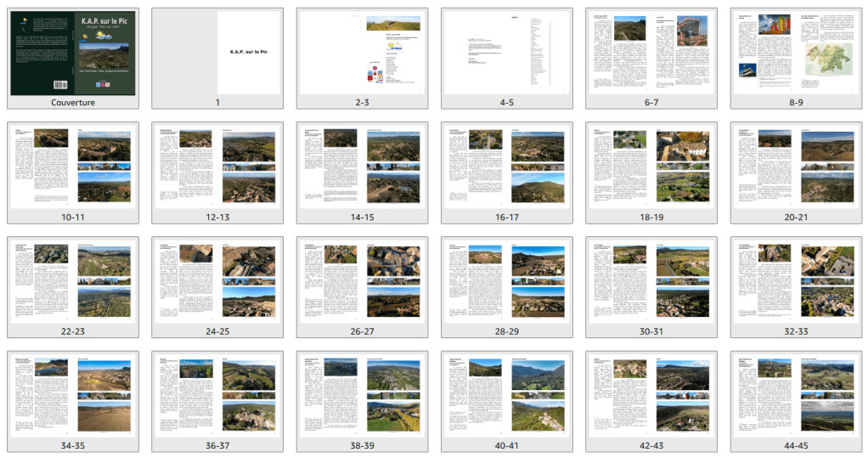Screen dimensions: 868x458
Task: Select the pages 2-3 spread
Action: 362,53
